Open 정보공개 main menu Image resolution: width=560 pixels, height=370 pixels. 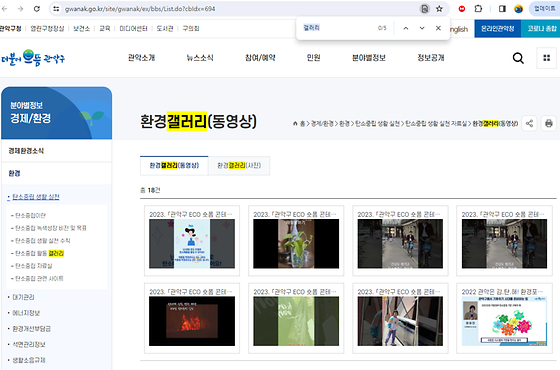[431, 58]
